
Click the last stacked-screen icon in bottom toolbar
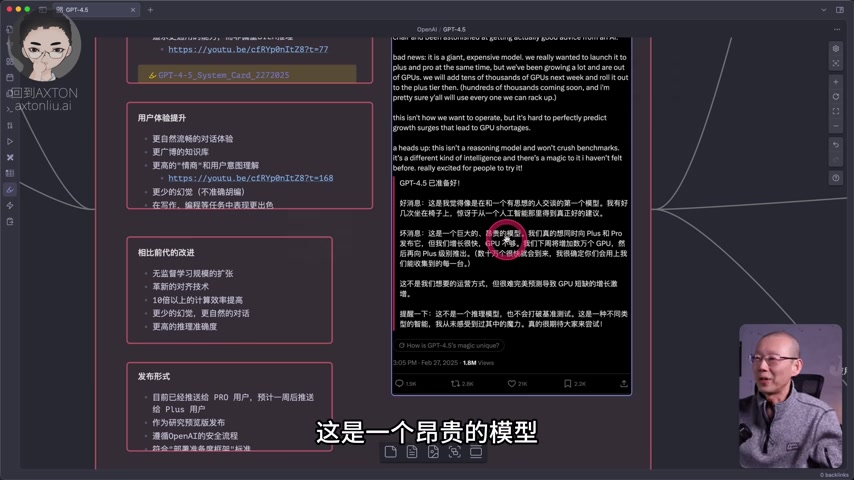(x=475, y=452)
